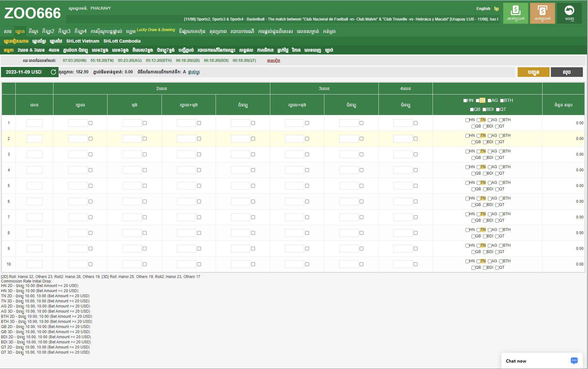Focus the number input in row 1
Screen dimensions: 588x369
pos(35,123)
